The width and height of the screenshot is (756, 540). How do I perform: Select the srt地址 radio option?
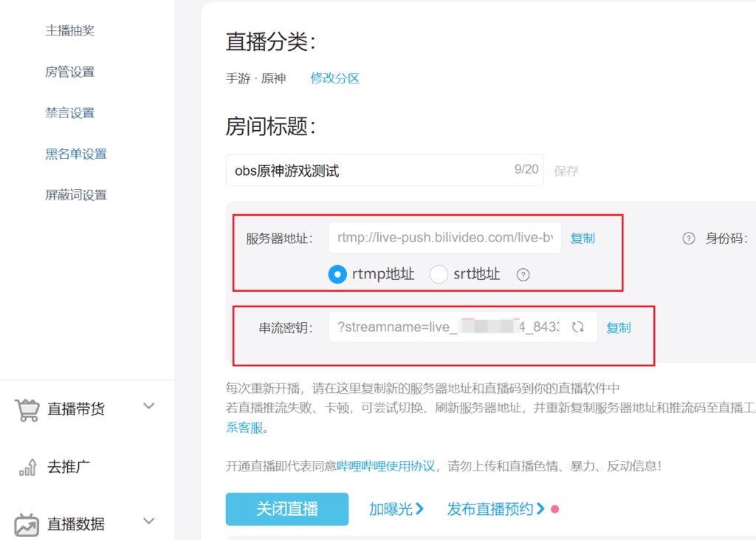(x=439, y=275)
